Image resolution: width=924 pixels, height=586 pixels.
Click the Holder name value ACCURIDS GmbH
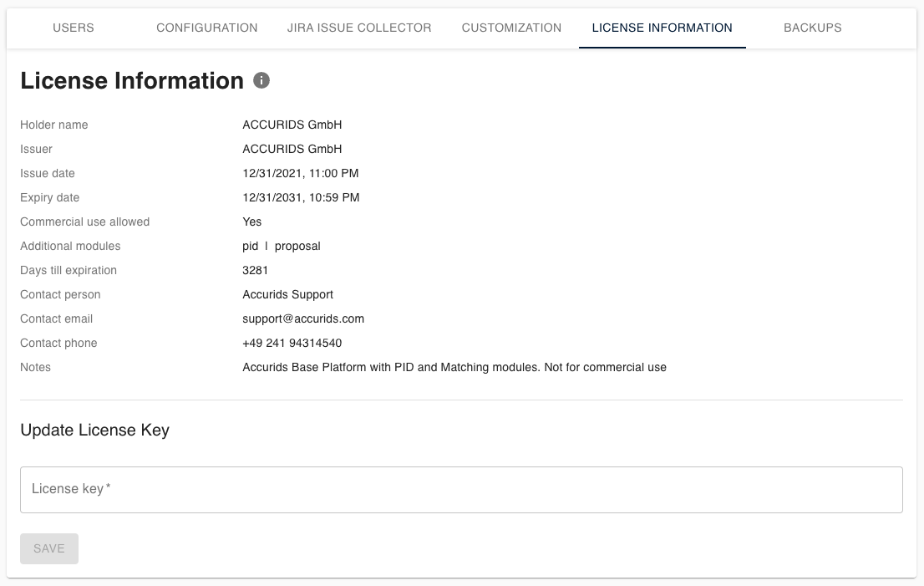click(292, 125)
